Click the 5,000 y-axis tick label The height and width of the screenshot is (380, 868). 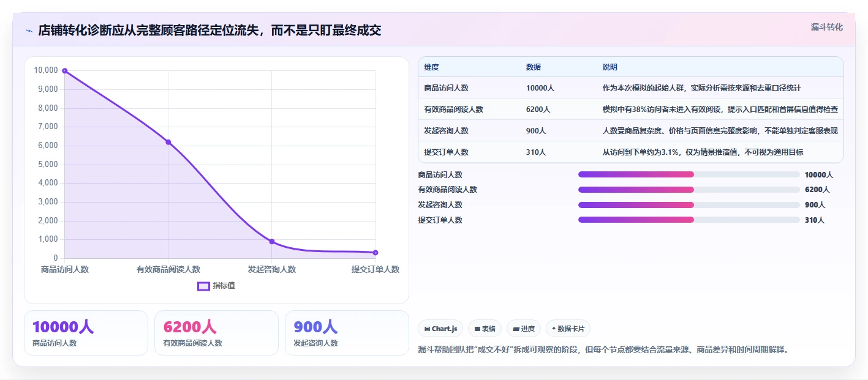[48, 164]
